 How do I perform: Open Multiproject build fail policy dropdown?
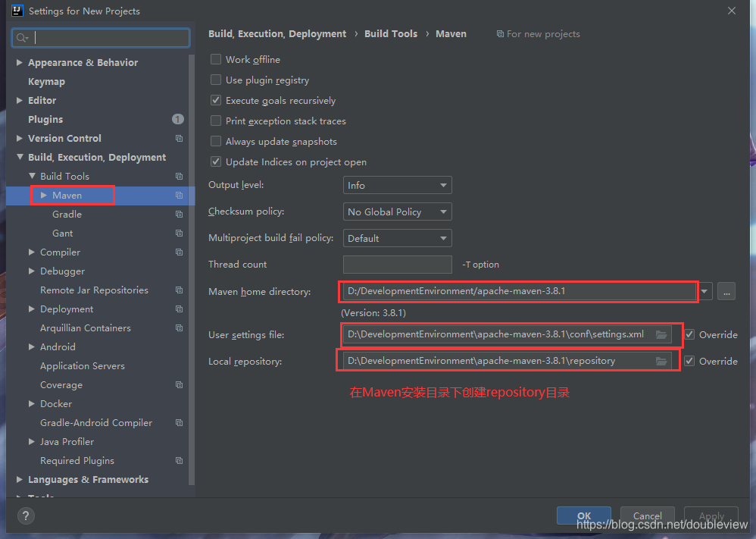[x=397, y=238]
